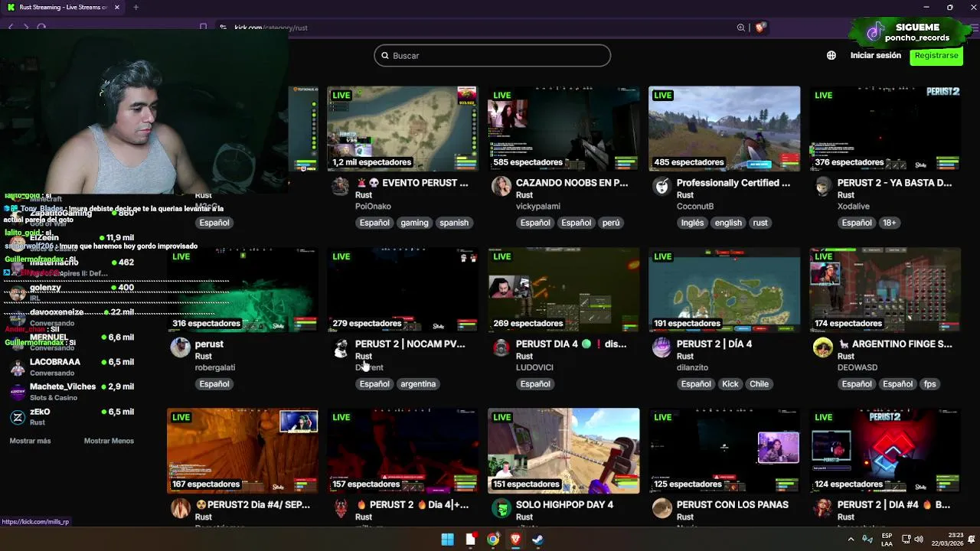Click the search magnifier icon in the Buscar box
This screenshot has height=551, width=980.
pos(384,56)
